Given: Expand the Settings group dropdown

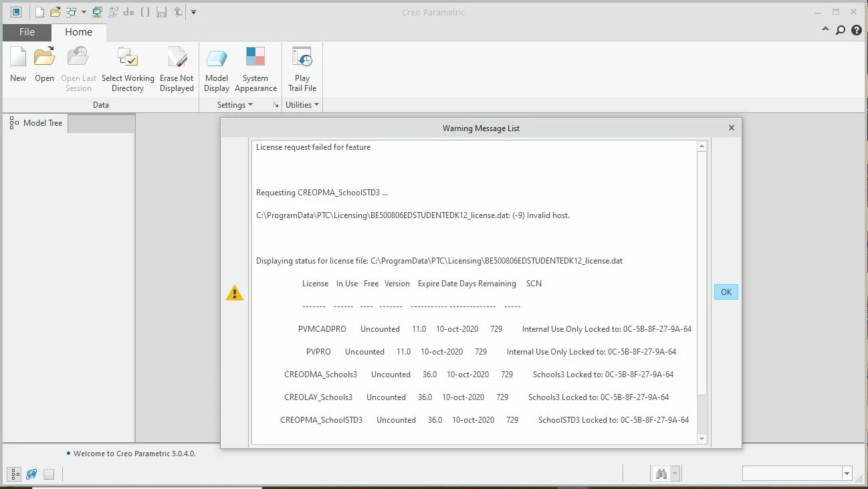Looking at the screenshot, I should tap(235, 105).
